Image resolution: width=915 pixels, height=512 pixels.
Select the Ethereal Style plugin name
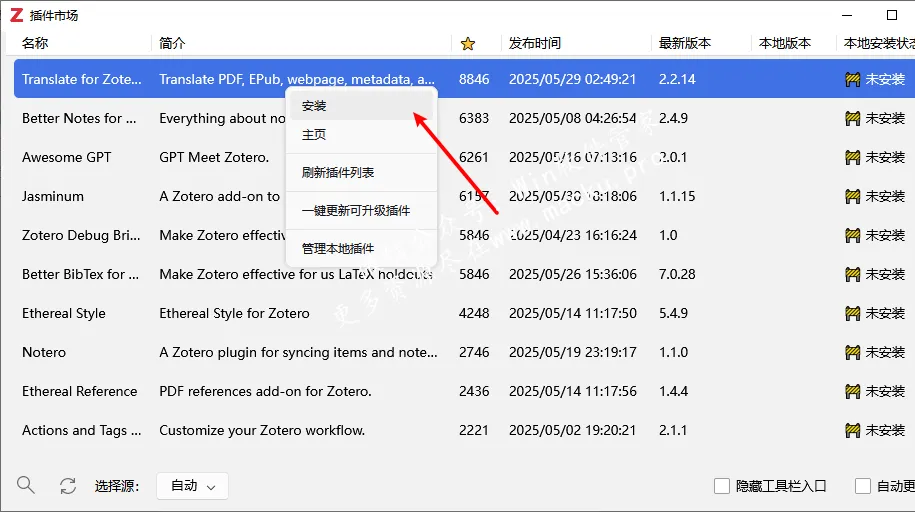pyautogui.click(x=64, y=314)
